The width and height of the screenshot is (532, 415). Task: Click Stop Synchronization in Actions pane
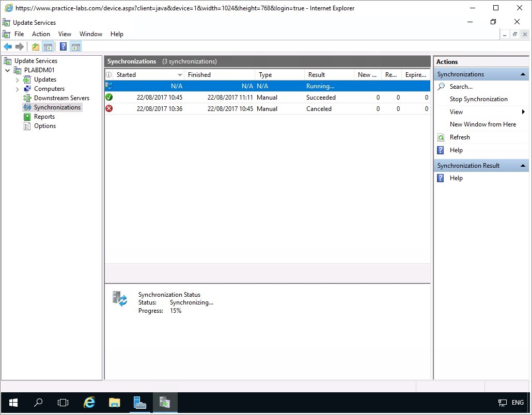point(478,99)
